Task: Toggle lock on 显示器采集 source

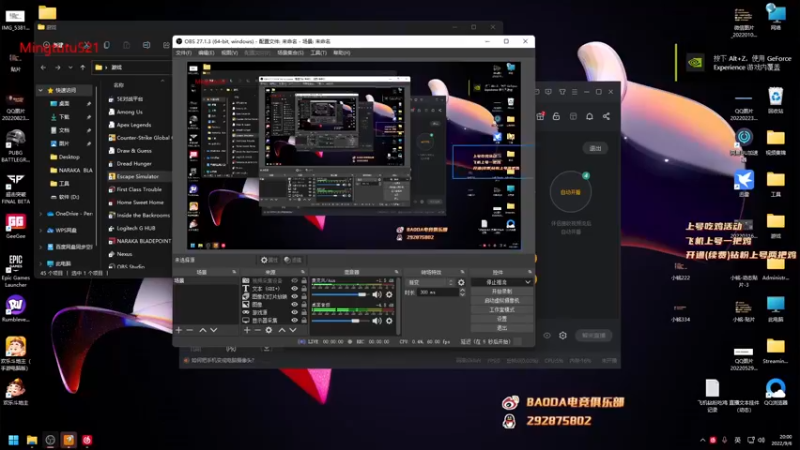Action: coord(304,320)
